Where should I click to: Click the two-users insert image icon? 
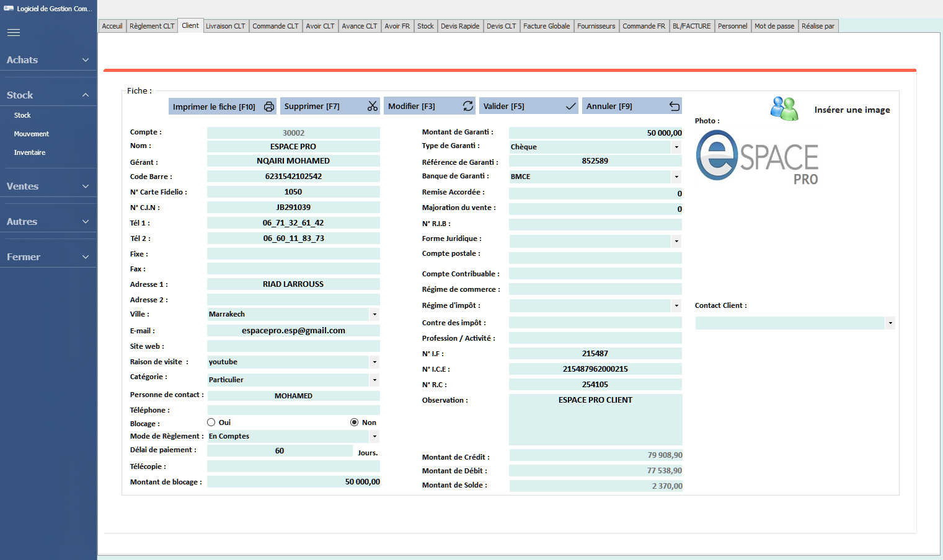[784, 109]
